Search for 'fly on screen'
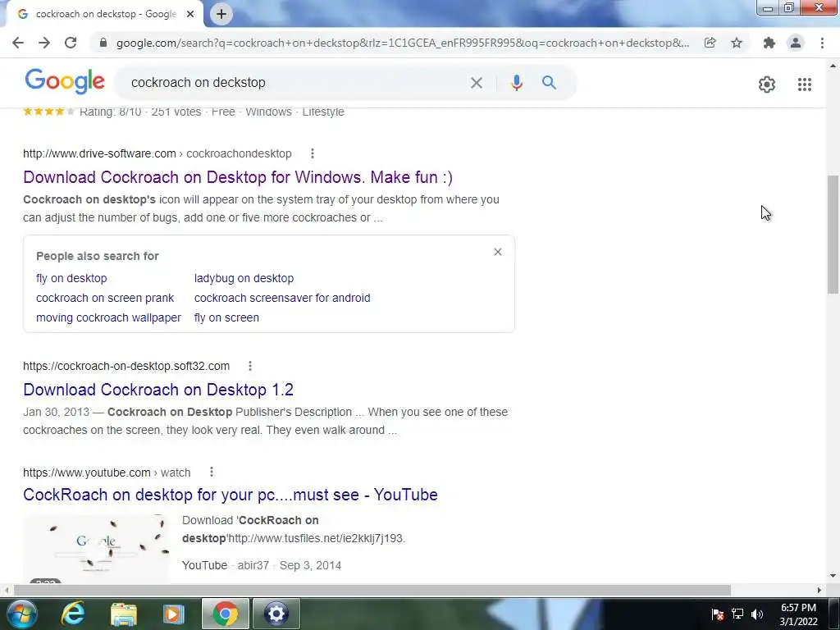The image size is (840, 630). [x=226, y=317]
